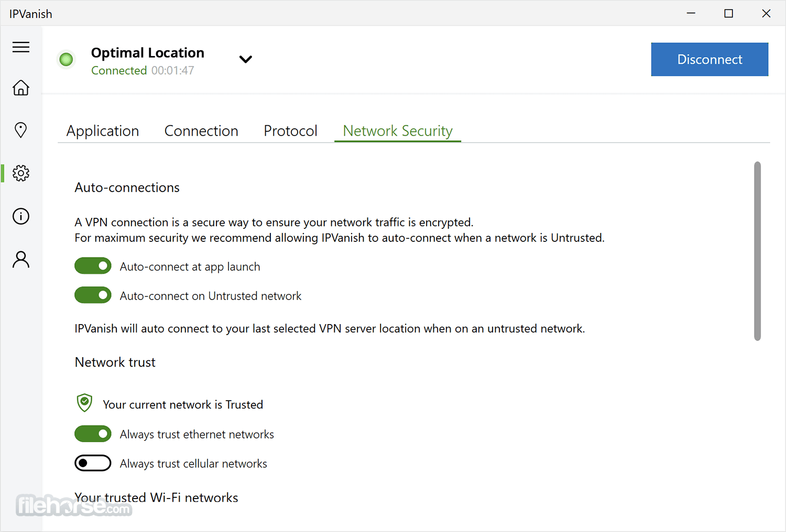Screen dimensions: 786x532
Task: Click the trusted network shield icon
Action: [x=84, y=403]
